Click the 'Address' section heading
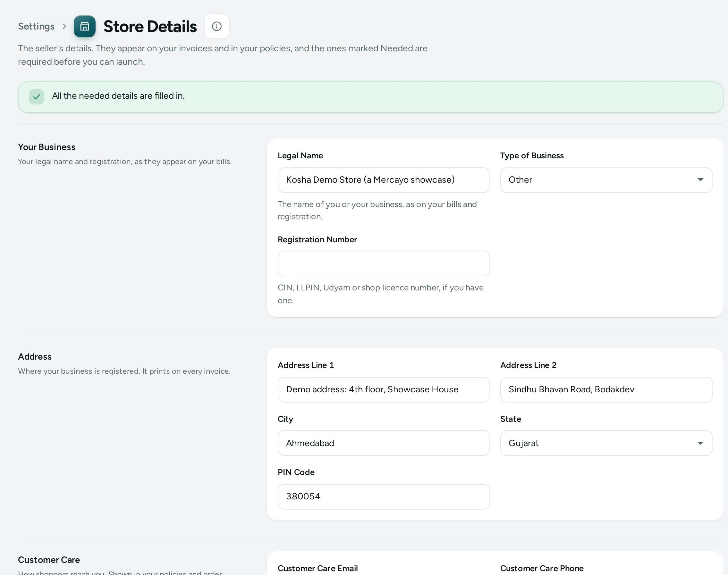 pyautogui.click(x=35, y=357)
